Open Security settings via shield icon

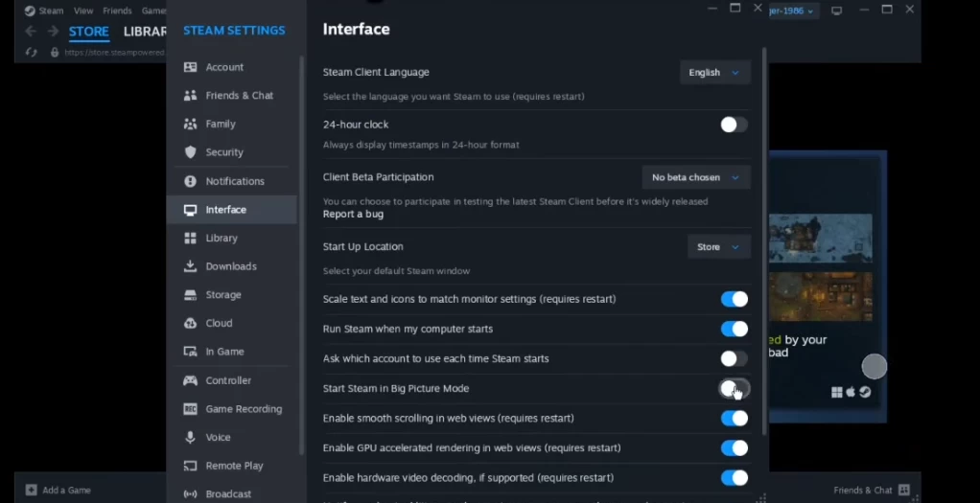click(190, 152)
